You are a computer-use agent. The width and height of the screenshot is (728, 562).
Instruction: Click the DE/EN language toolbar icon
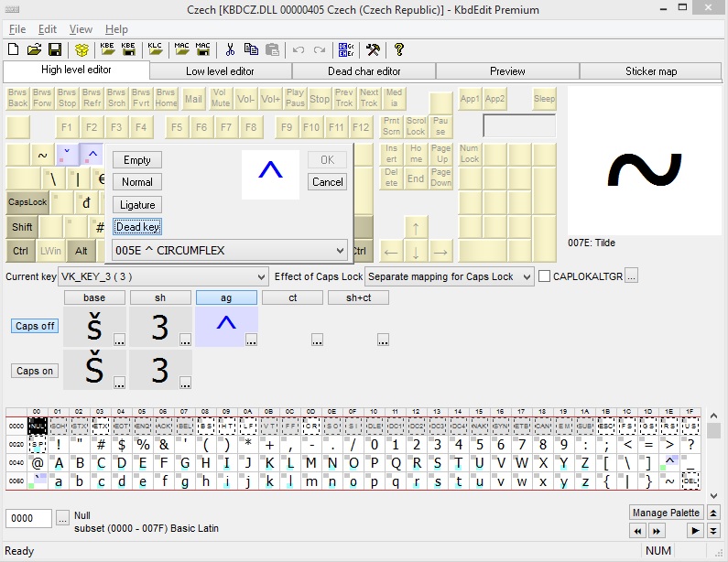point(346,49)
